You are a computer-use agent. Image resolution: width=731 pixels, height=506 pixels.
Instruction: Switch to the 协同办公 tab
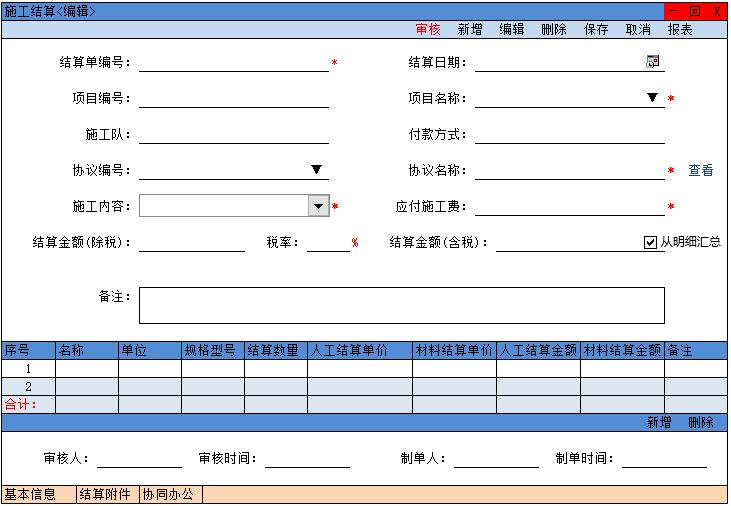click(169, 494)
